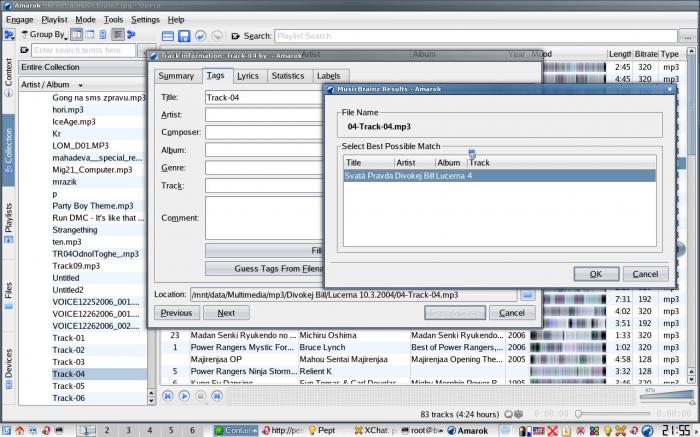Select the flat view mode icon
This screenshot has width=700, height=437.
(90, 34)
